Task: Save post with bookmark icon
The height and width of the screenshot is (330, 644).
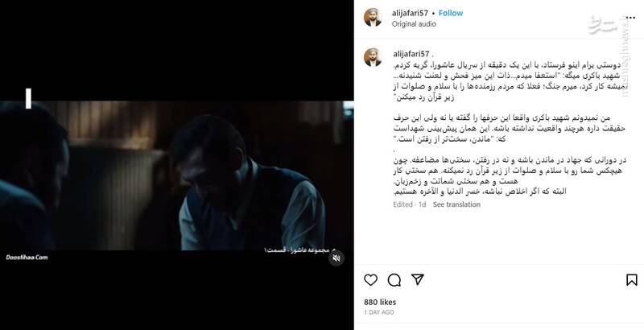Action: pos(632,280)
